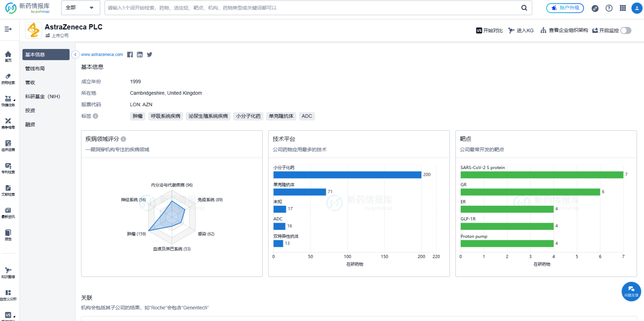The width and height of the screenshot is (644, 321).
Task: Open 知识图谱 knowledge graph sidebar icon
Action: tap(8, 272)
